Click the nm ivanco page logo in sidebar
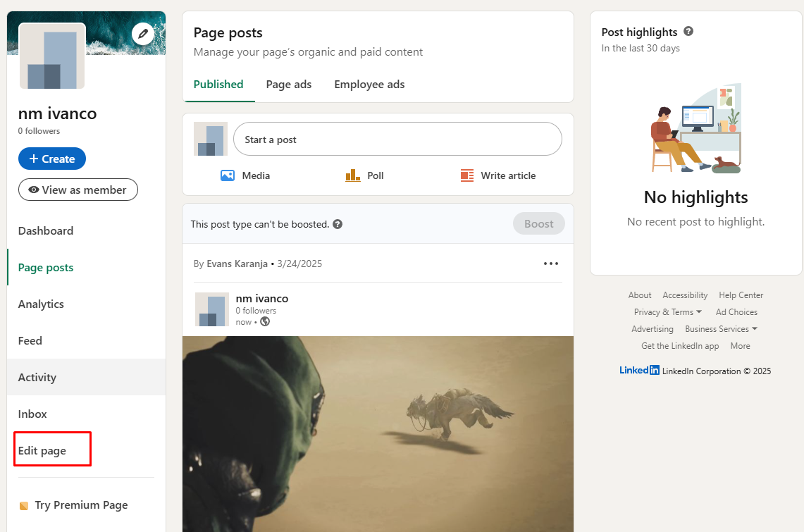Image resolution: width=804 pixels, height=532 pixels. (51, 56)
